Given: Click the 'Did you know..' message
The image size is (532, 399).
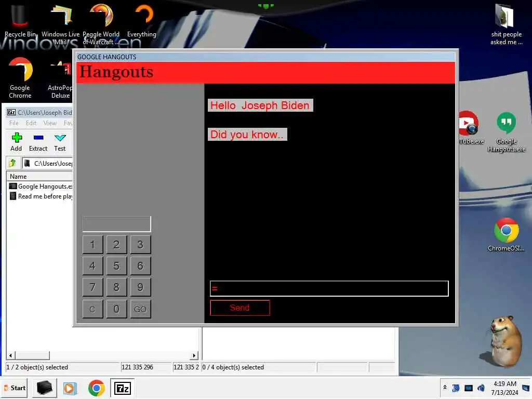Looking at the screenshot, I should (x=247, y=135).
